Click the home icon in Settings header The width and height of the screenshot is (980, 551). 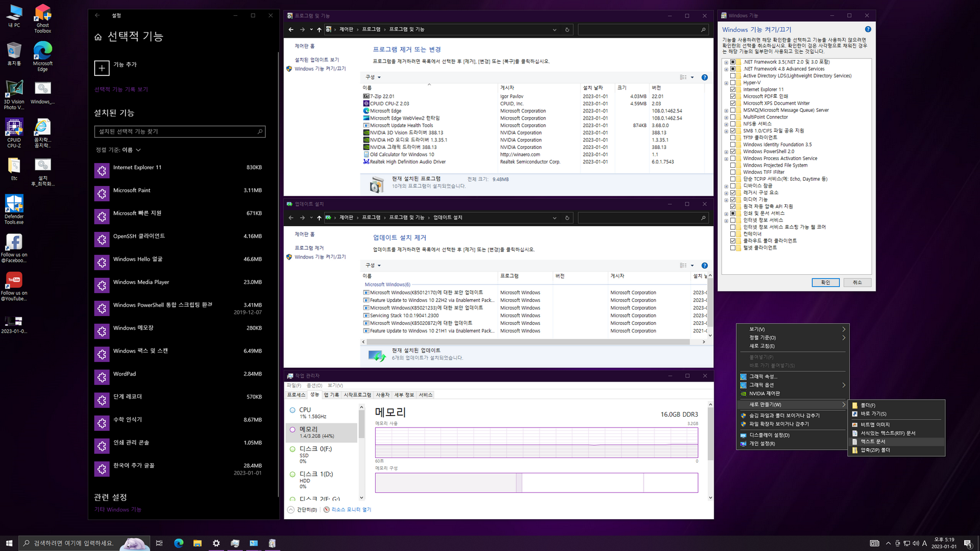point(98,36)
